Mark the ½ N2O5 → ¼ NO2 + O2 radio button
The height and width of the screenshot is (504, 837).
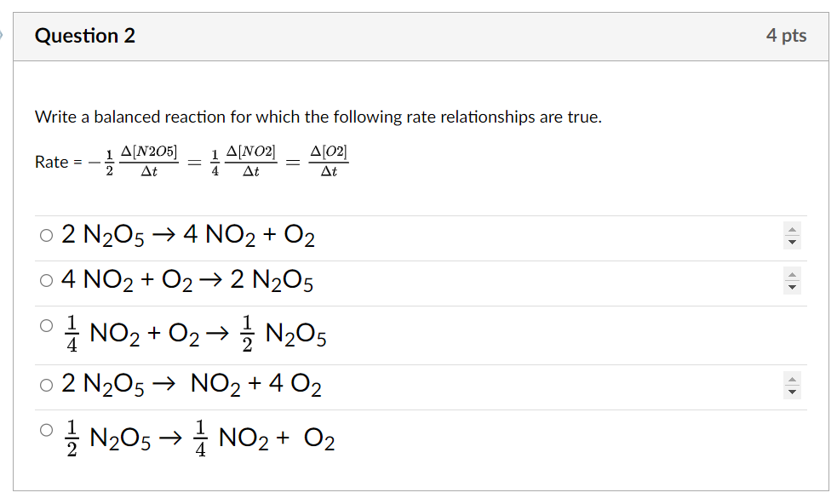click(47, 430)
